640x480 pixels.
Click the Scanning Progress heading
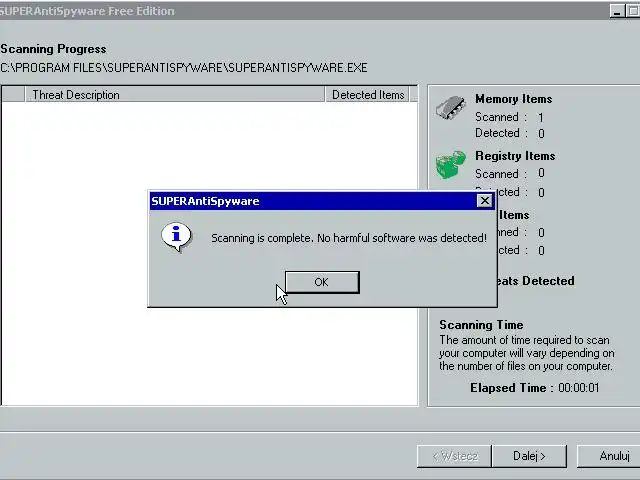pos(53,49)
